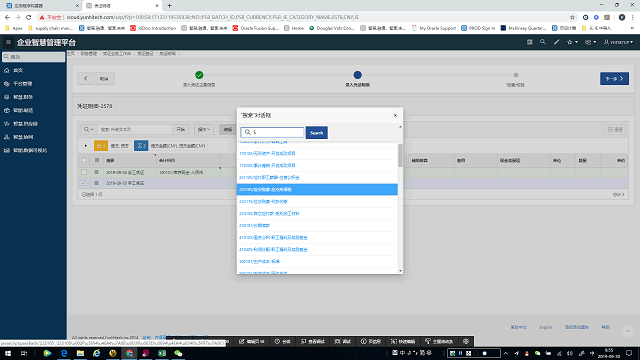The image size is (640, 360).
Task: Uncheck the second table row checkbox
Action: point(84,183)
